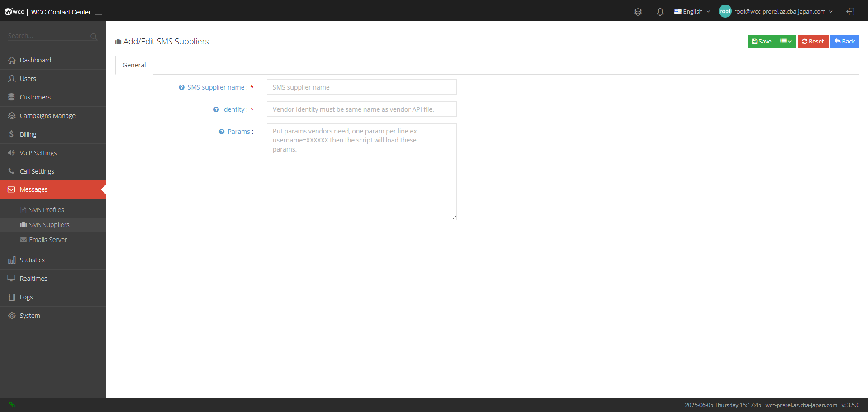The height and width of the screenshot is (412, 868).
Task: Click the Users person icon
Action: tap(12, 79)
